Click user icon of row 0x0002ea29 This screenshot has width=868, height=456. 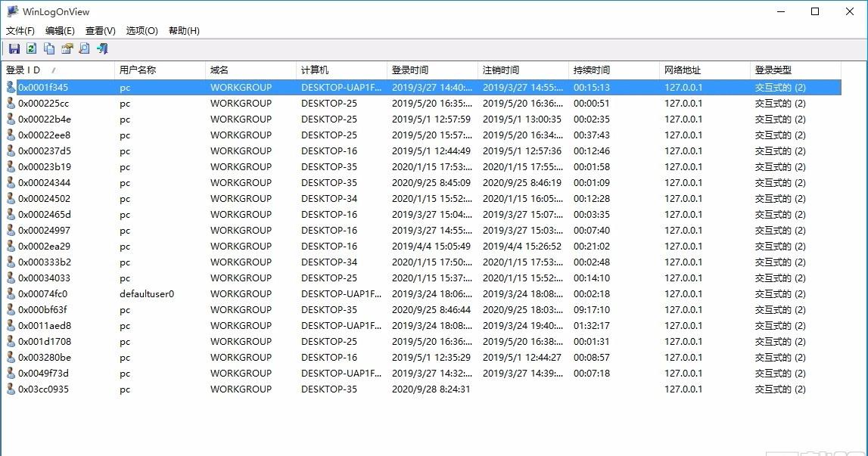(x=11, y=246)
